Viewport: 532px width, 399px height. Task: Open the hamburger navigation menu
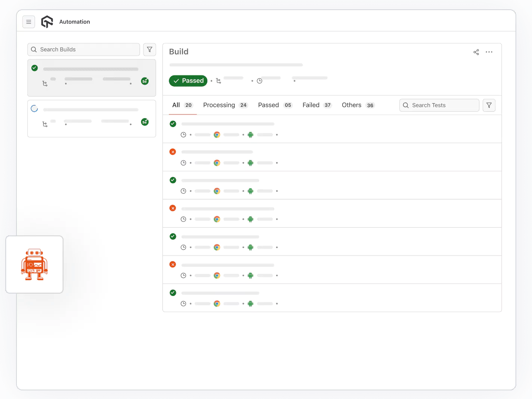(x=29, y=22)
